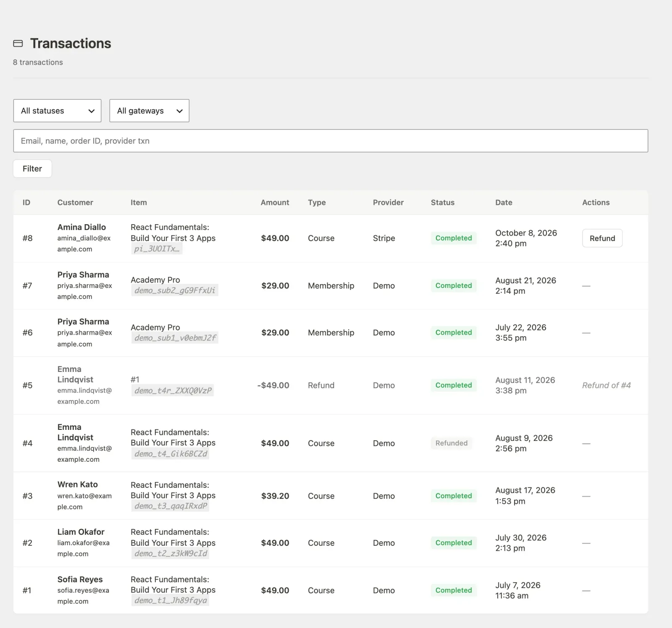Select transaction code demo_t4_Gik6BCZd
Viewport: 672px width, 628px height.
click(171, 454)
